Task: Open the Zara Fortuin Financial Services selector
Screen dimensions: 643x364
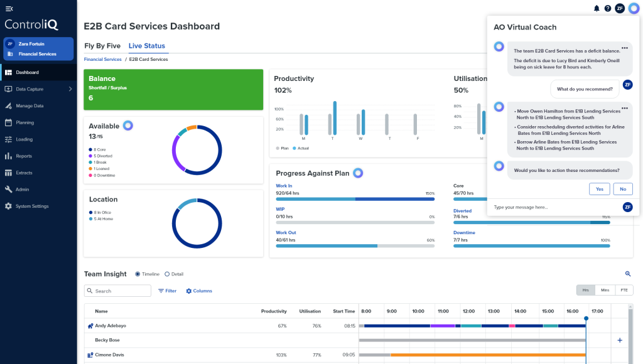Action: pyautogui.click(x=38, y=49)
